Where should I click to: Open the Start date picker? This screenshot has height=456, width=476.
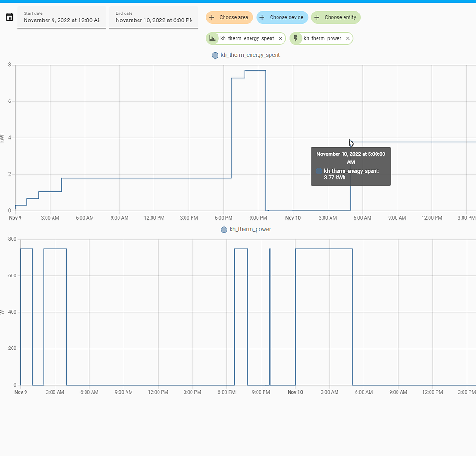[x=61, y=20]
